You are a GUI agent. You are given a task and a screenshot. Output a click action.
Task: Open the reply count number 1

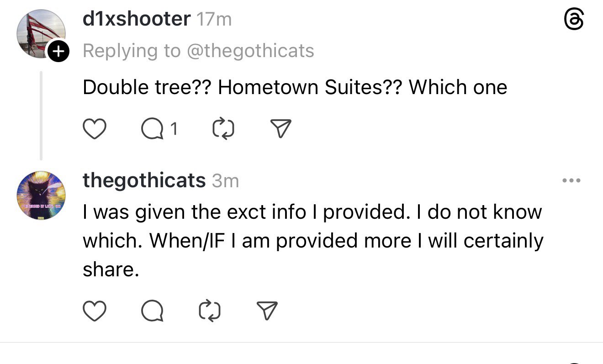(173, 129)
